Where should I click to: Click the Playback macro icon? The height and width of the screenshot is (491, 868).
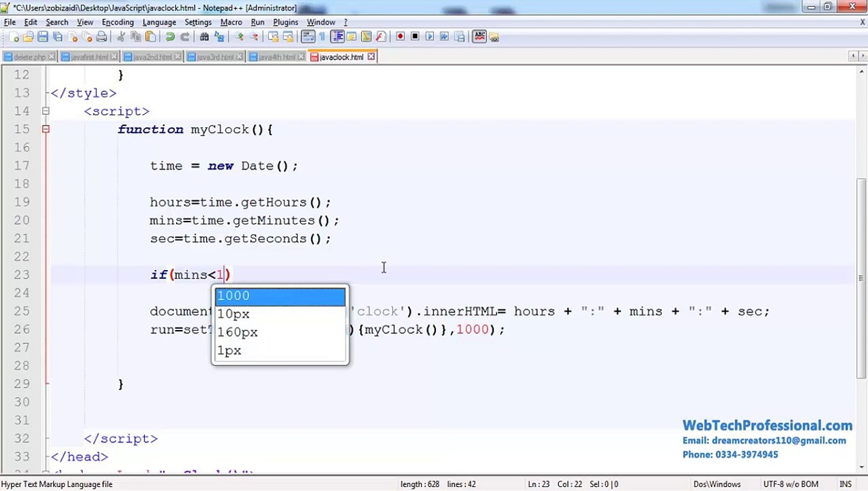pos(430,37)
